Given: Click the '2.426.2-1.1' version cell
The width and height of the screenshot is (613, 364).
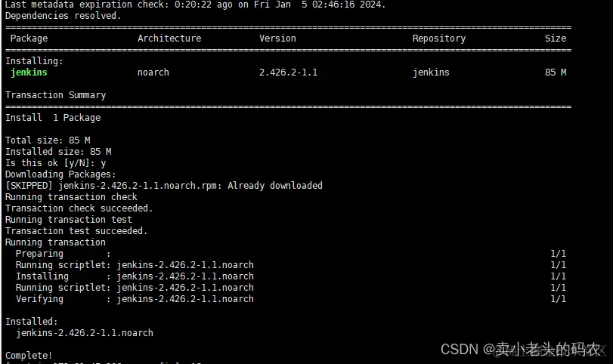Looking at the screenshot, I should click(x=288, y=72).
